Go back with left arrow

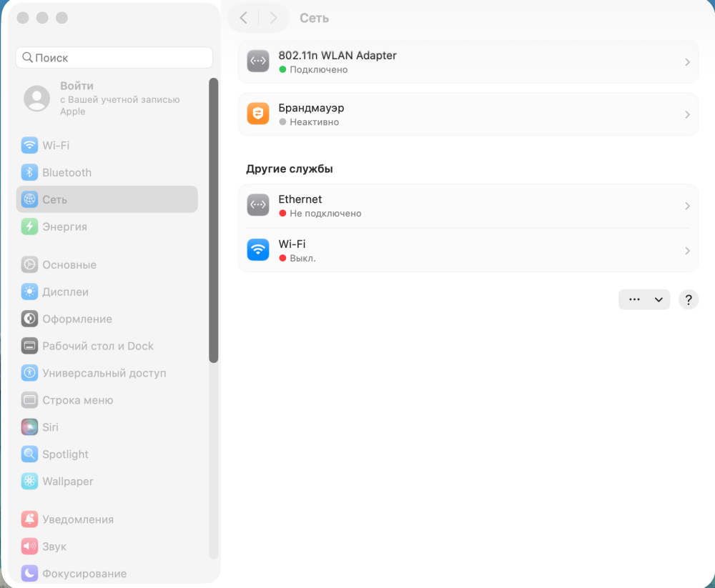(244, 18)
